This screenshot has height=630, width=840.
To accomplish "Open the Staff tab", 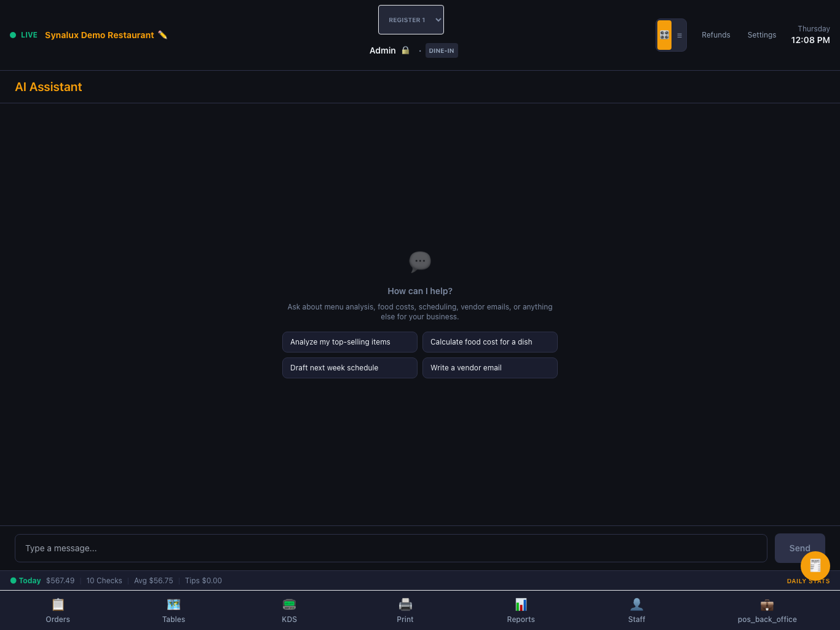I will coord(636,610).
